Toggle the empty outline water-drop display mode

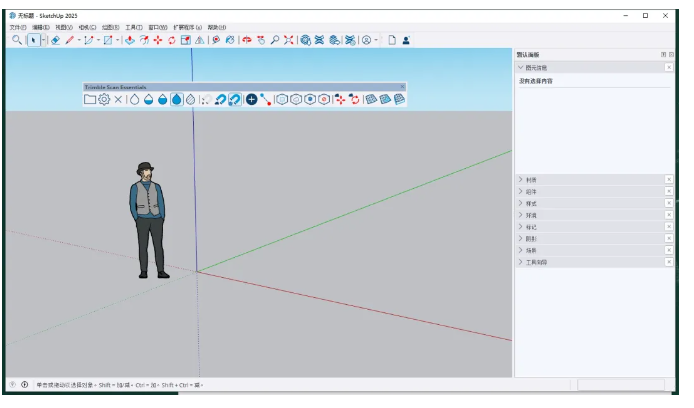pyautogui.click(x=134, y=100)
